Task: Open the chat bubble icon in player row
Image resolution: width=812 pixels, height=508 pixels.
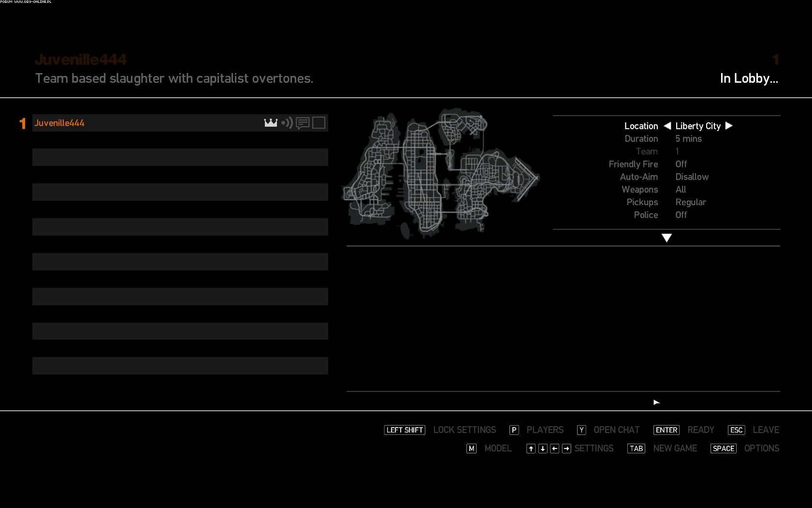Action: [x=303, y=123]
